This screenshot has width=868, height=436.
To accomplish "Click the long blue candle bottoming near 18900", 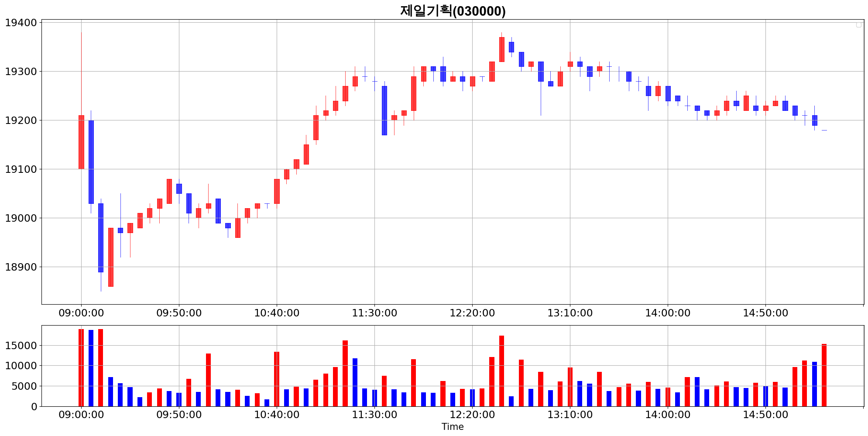I will click(101, 238).
